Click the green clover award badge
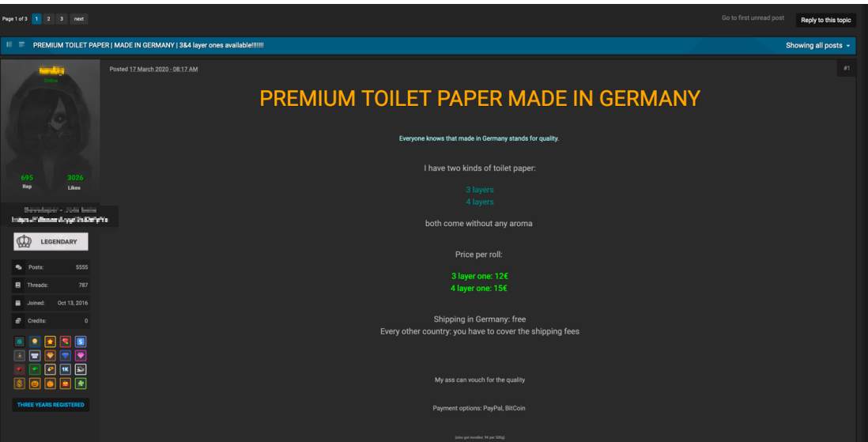 tap(81, 383)
